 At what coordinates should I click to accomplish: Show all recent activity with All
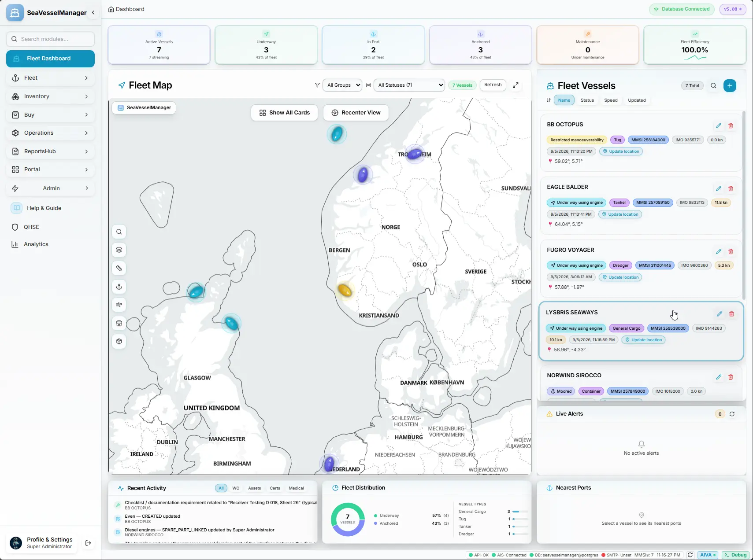click(x=221, y=488)
